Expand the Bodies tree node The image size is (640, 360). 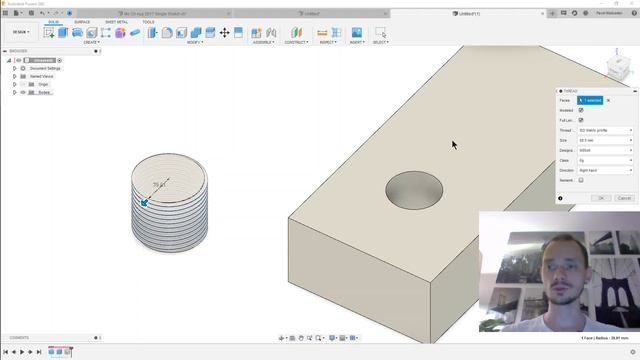[x=15, y=93]
